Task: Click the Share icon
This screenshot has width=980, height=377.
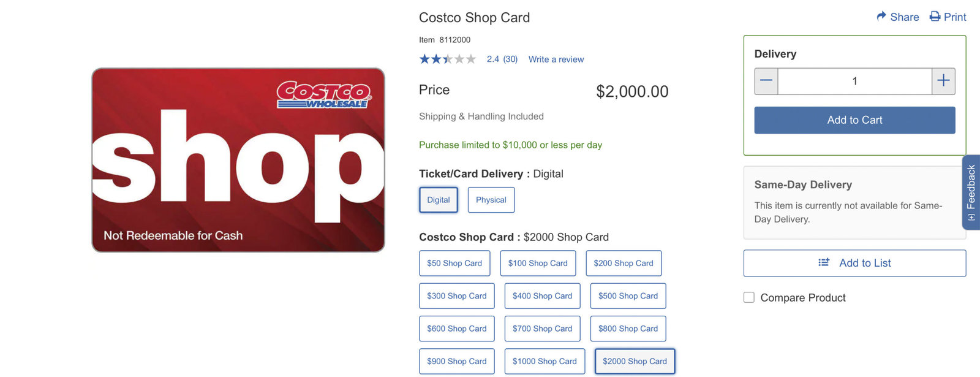Action: (882, 17)
